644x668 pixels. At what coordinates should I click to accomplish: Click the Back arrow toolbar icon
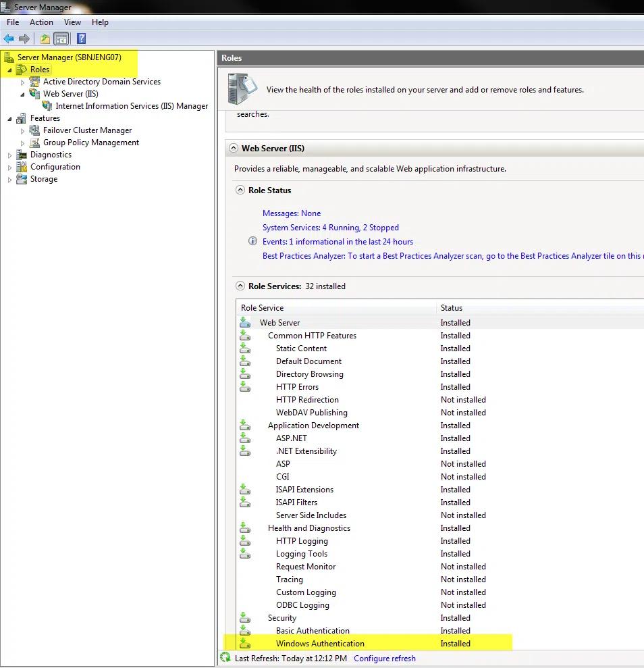tap(9, 38)
